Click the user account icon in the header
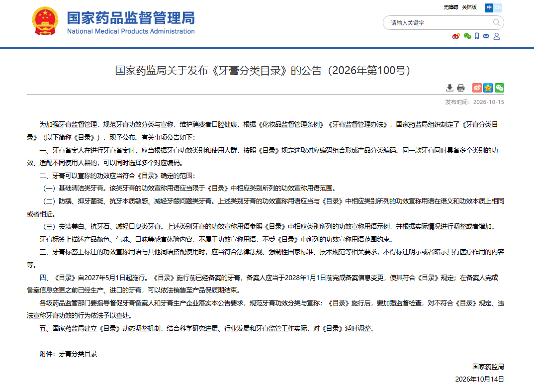The image size is (534, 392). (497, 36)
